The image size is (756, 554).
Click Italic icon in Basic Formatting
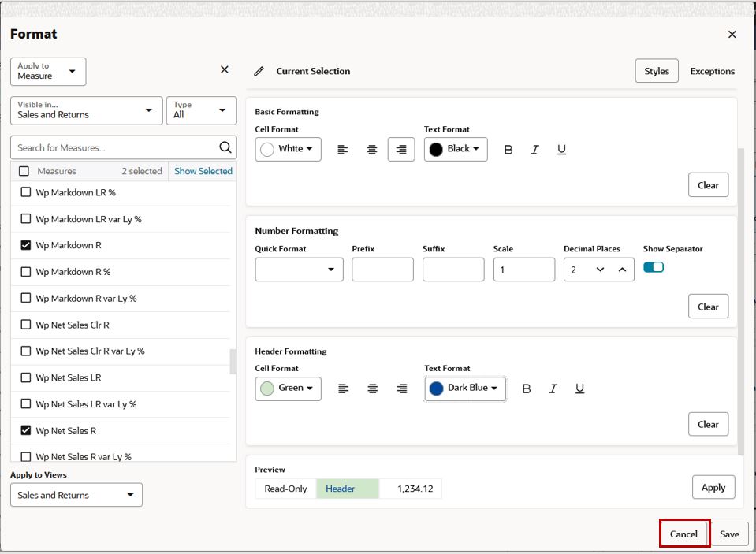tap(534, 150)
